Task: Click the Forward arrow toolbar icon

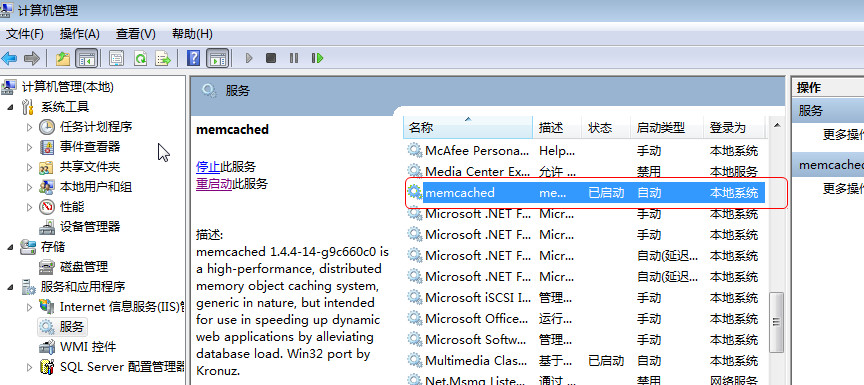Action: click(31, 58)
